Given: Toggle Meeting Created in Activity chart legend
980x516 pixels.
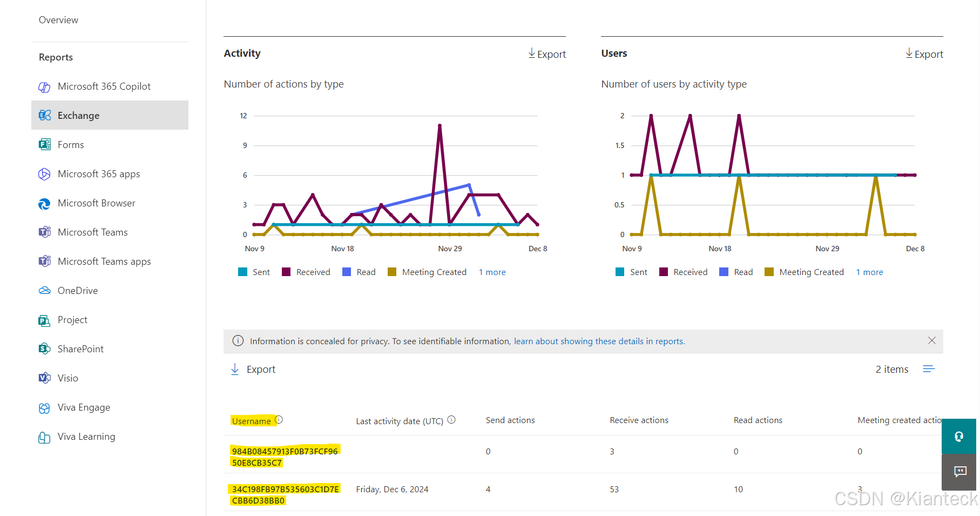Looking at the screenshot, I should pyautogui.click(x=427, y=272).
